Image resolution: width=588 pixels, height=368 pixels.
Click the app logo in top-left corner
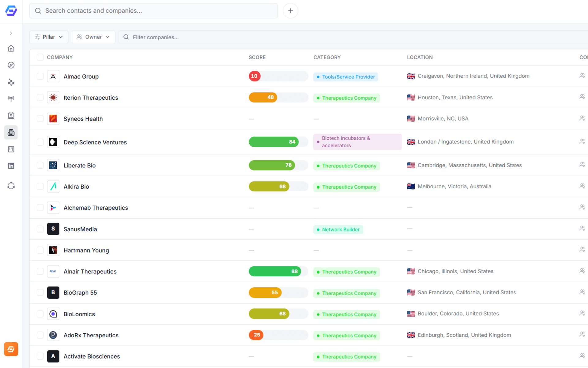[11, 11]
